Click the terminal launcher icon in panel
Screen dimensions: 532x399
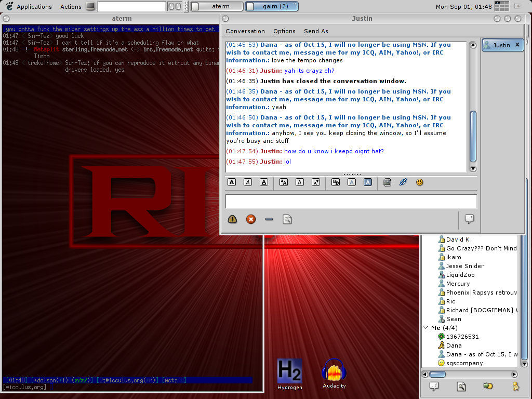[x=90, y=6]
